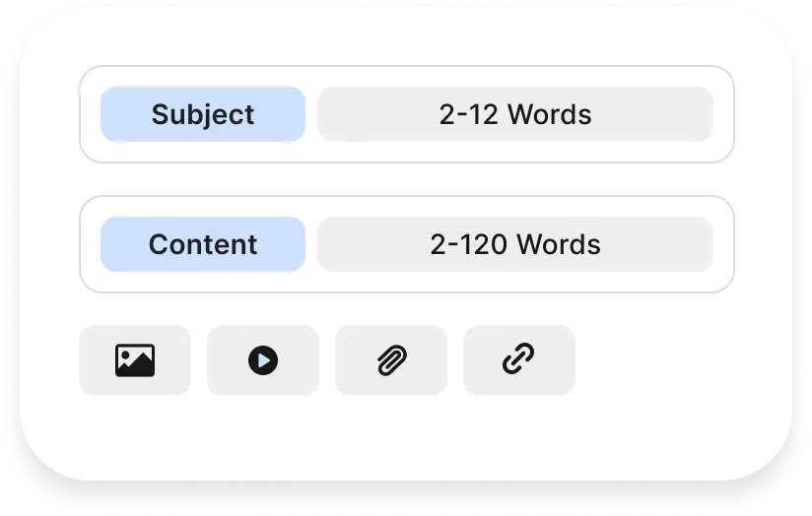Select the 2-12 Words field
Viewport: 812px width, 516px height.
(x=515, y=114)
